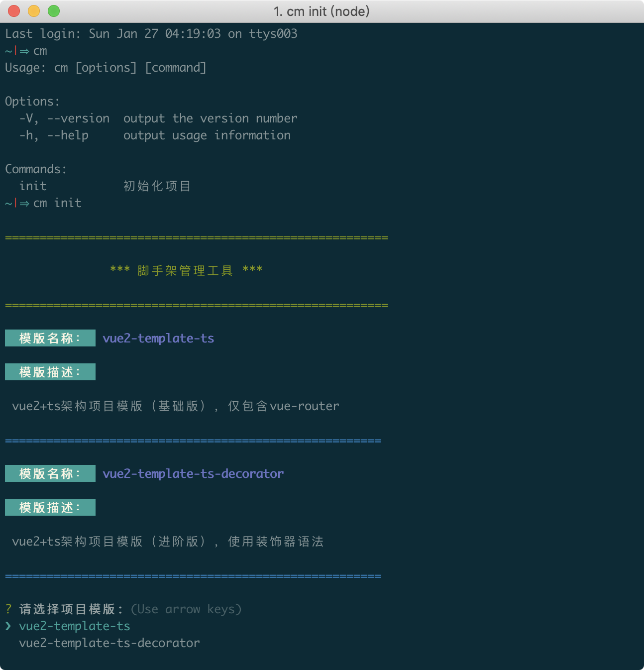Click the '初始化项目' command description
This screenshot has height=670, width=644.
coord(157,186)
